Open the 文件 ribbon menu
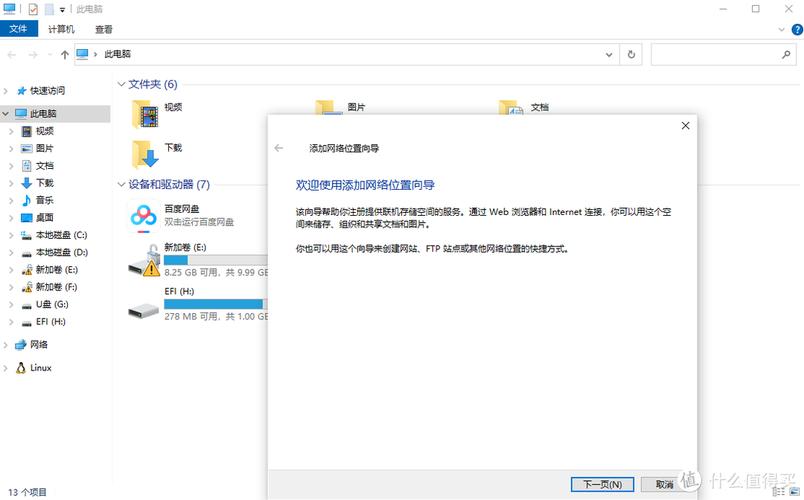Screen dimensions: 804x500 (x=18, y=29)
